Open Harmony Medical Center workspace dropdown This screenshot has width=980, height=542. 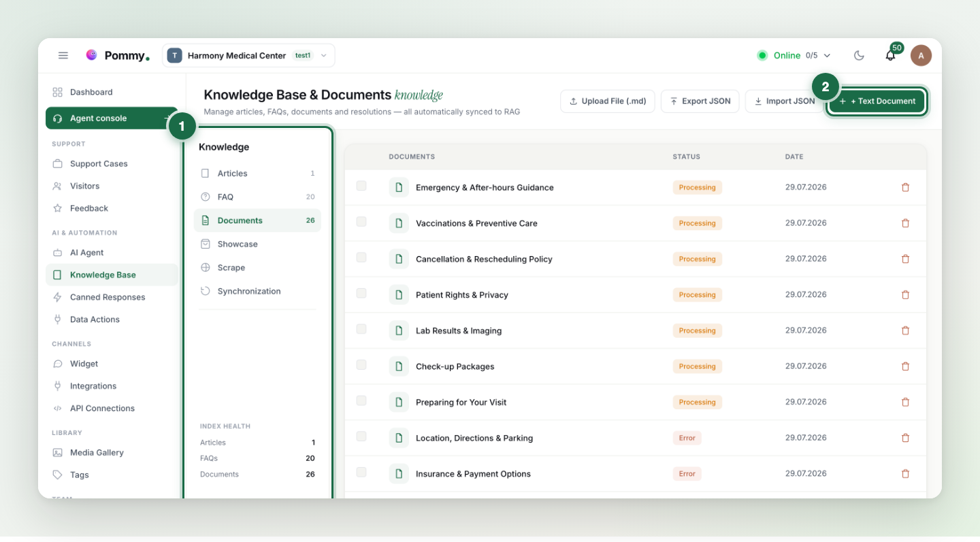pos(248,56)
